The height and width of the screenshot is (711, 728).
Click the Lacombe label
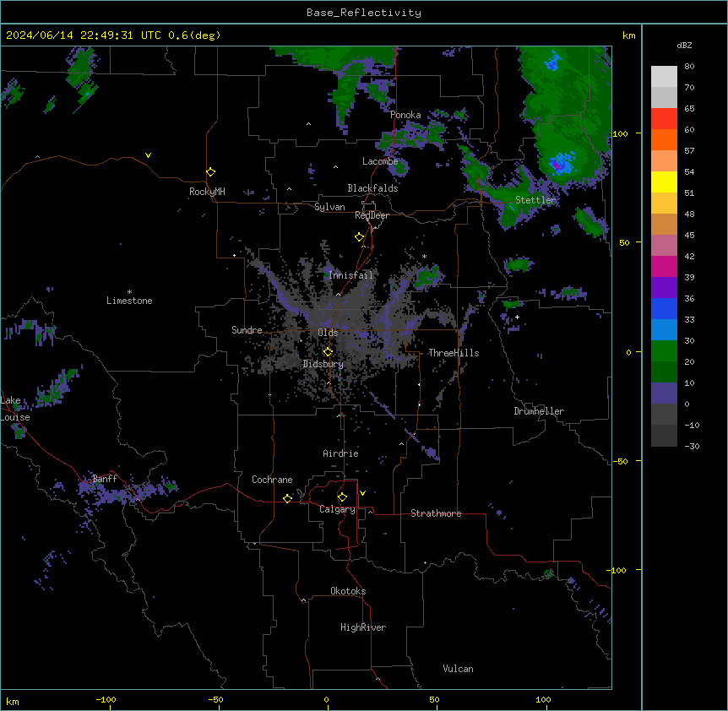coord(380,161)
